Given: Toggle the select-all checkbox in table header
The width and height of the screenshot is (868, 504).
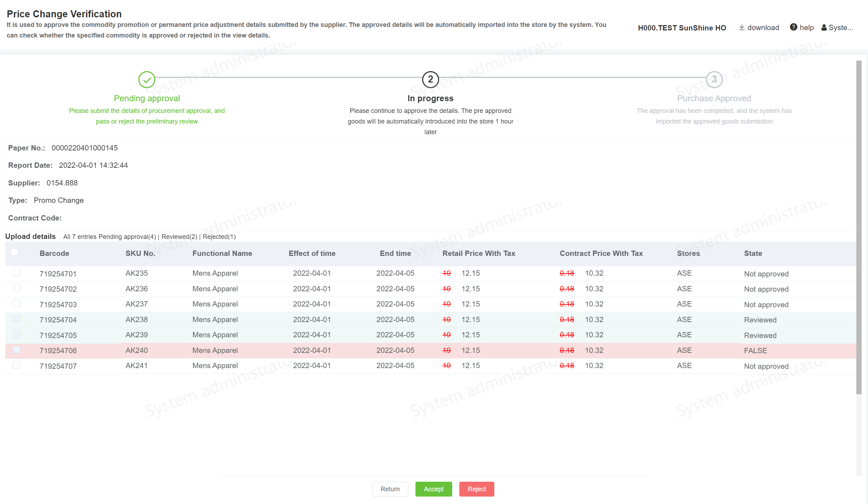Looking at the screenshot, I should [x=15, y=252].
